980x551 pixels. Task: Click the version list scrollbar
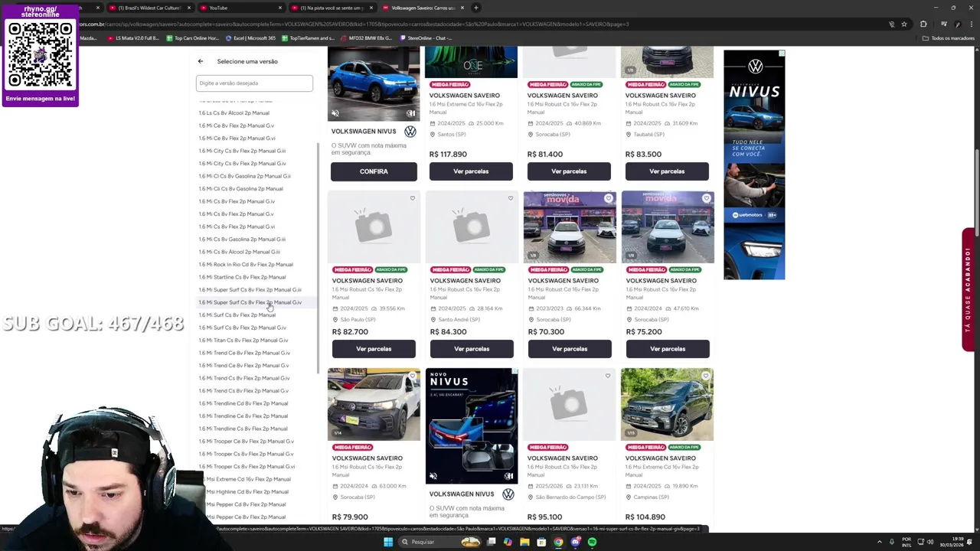coord(318,259)
